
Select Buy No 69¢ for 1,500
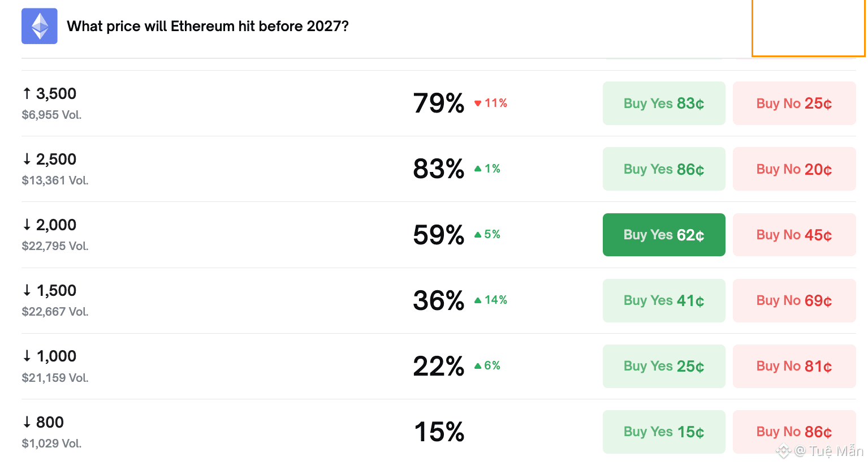pyautogui.click(x=793, y=300)
